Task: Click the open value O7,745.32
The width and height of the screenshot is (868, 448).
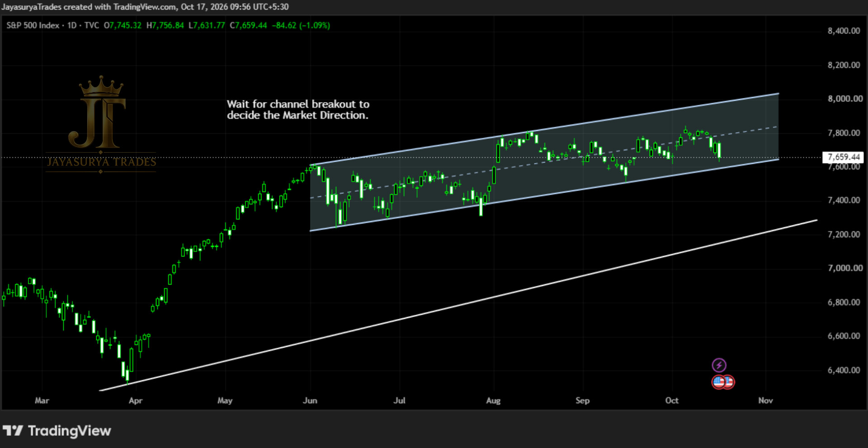Action: [123, 25]
